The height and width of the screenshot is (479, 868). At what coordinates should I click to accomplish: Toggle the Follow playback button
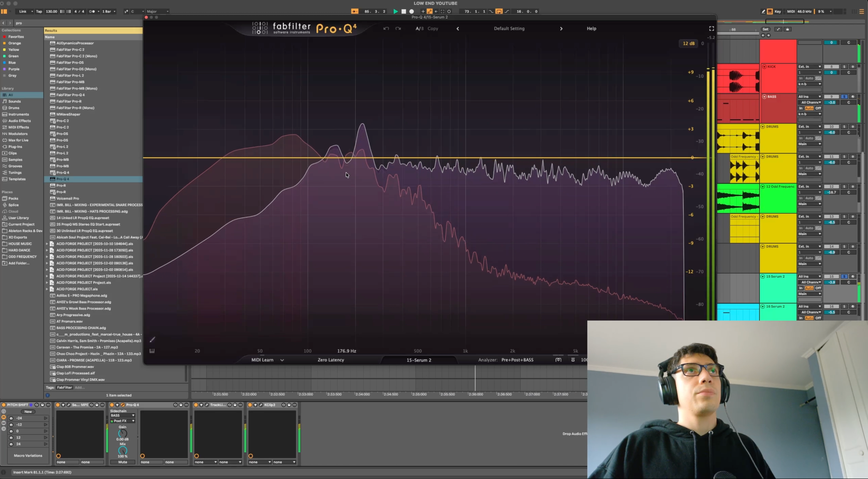355,11
